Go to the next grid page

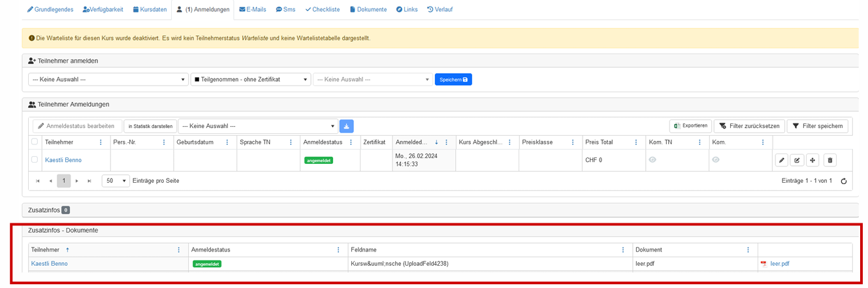click(77, 181)
